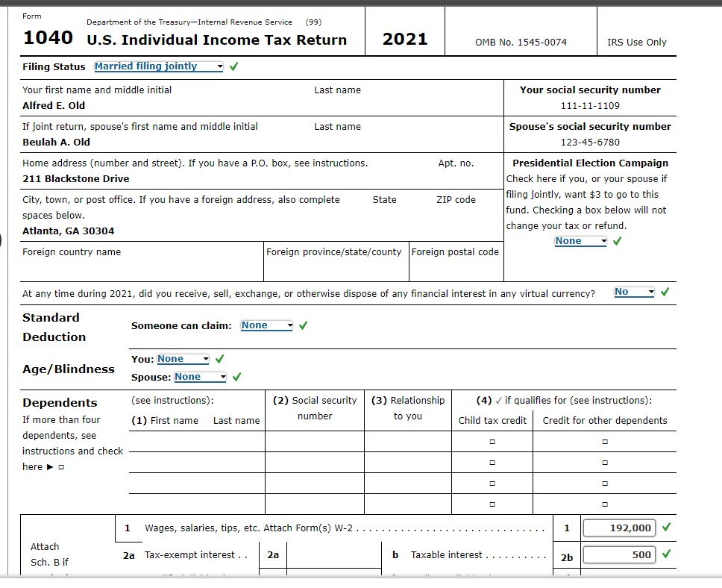
Task: Open the Someone can claim dropdown
Action: pos(266,324)
